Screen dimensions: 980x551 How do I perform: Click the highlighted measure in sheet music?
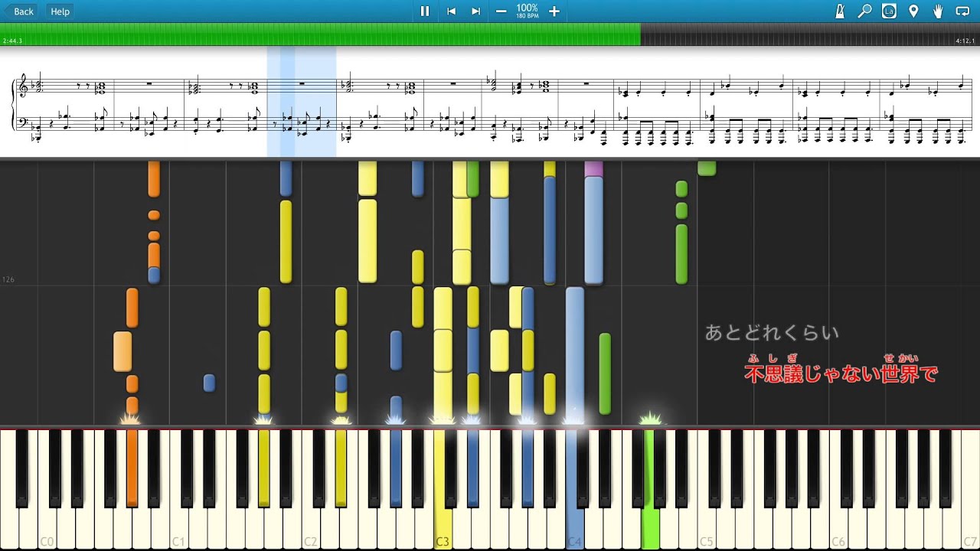[302, 103]
